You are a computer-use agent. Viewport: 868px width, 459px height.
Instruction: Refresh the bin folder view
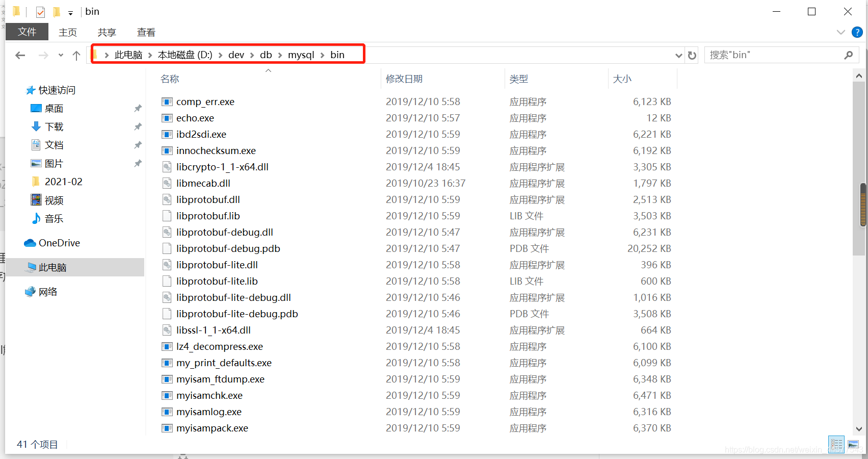pyautogui.click(x=692, y=55)
